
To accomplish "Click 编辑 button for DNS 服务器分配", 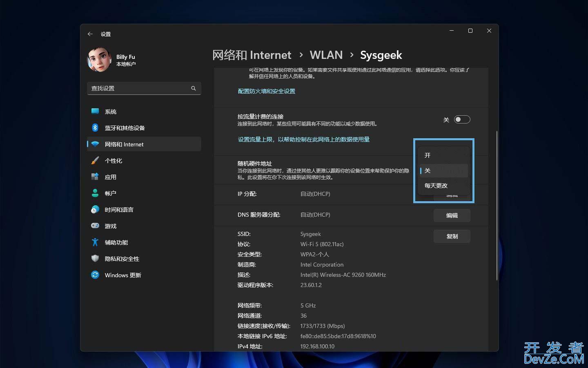I will point(452,215).
